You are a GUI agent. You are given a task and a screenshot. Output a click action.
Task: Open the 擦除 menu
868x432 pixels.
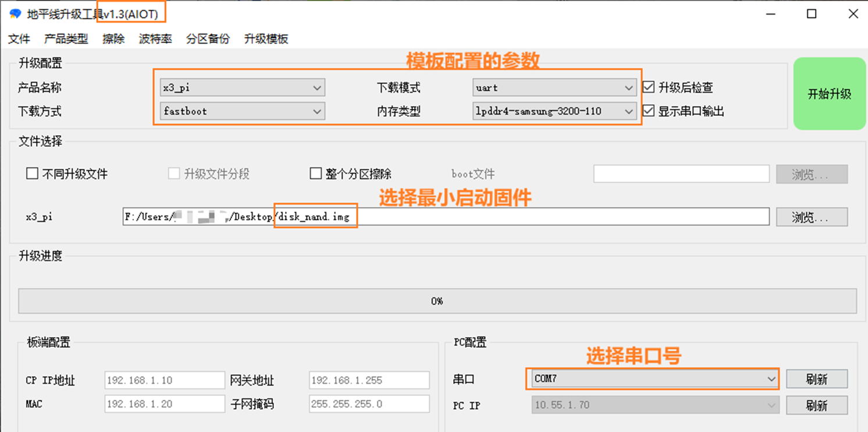(113, 39)
